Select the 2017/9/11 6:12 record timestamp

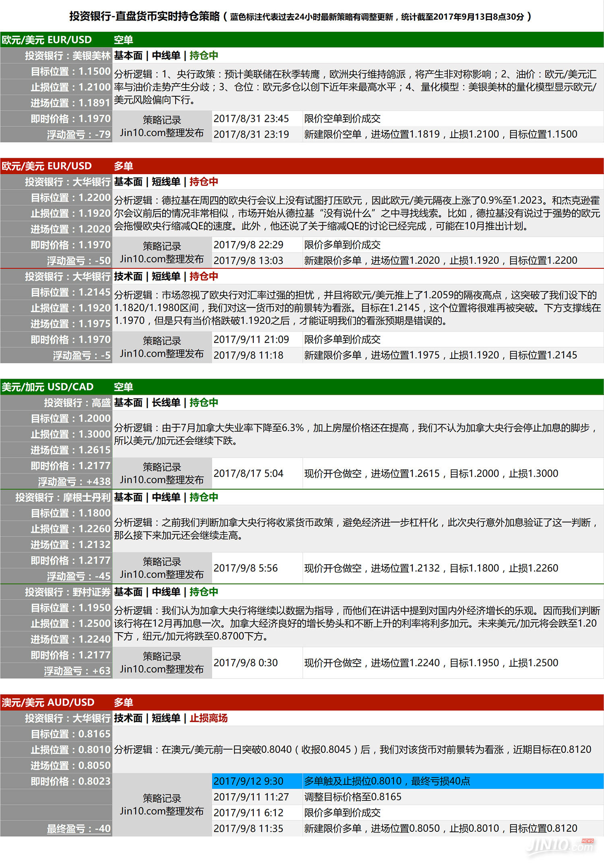coord(248,813)
